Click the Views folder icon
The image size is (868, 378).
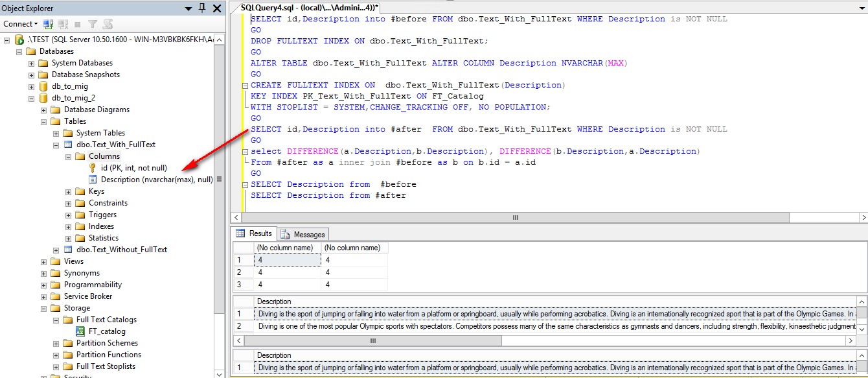click(56, 261)
